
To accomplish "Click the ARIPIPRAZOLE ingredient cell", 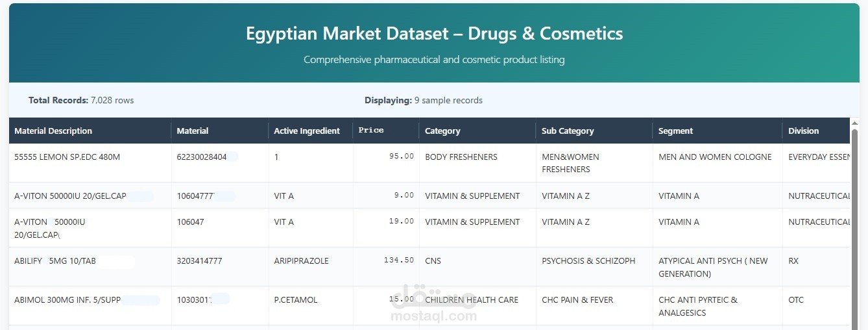I will click(301, 260).
